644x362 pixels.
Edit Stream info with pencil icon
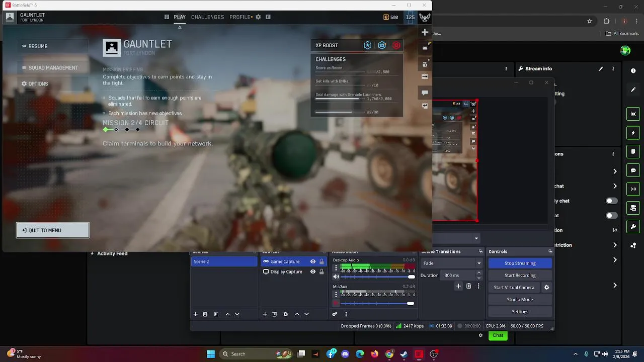pos(601,69)
